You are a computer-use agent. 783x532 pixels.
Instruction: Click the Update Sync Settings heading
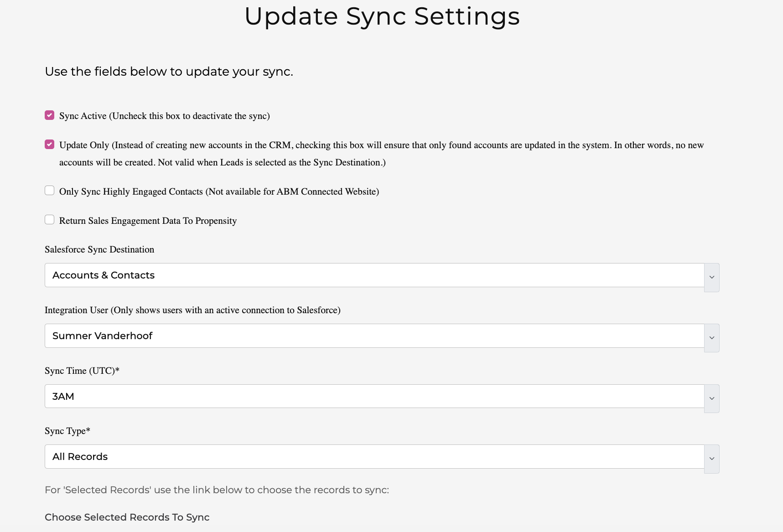(382, 16)
